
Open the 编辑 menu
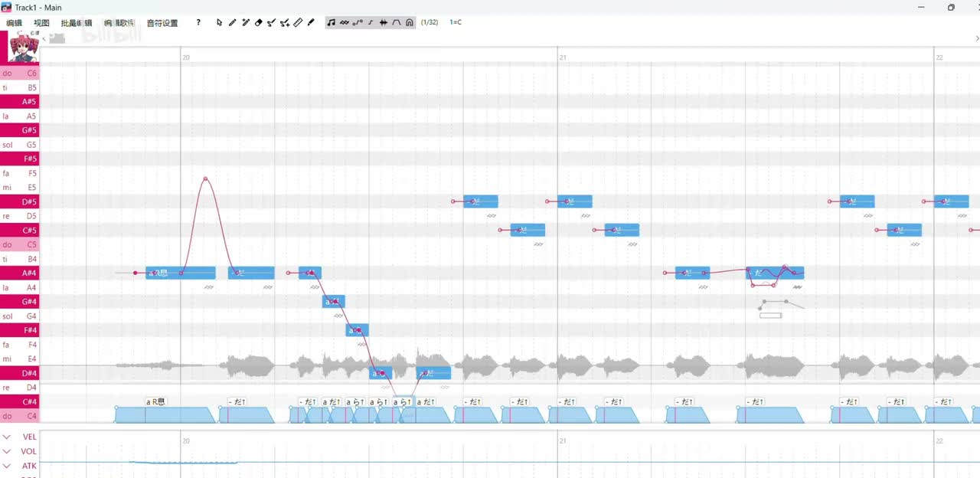[x=15, y=23]
